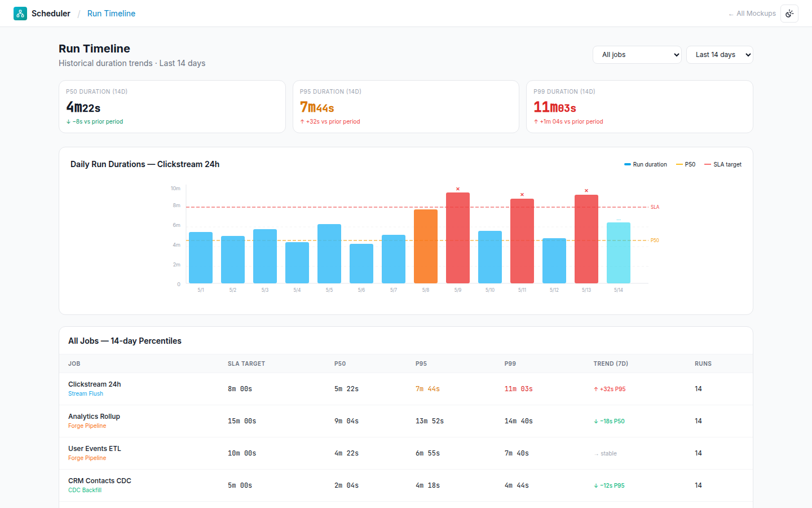Viewport: 812px width, 508px height.
Task: Click the SLA breach X above 5/9
Action: coord(458,189)
